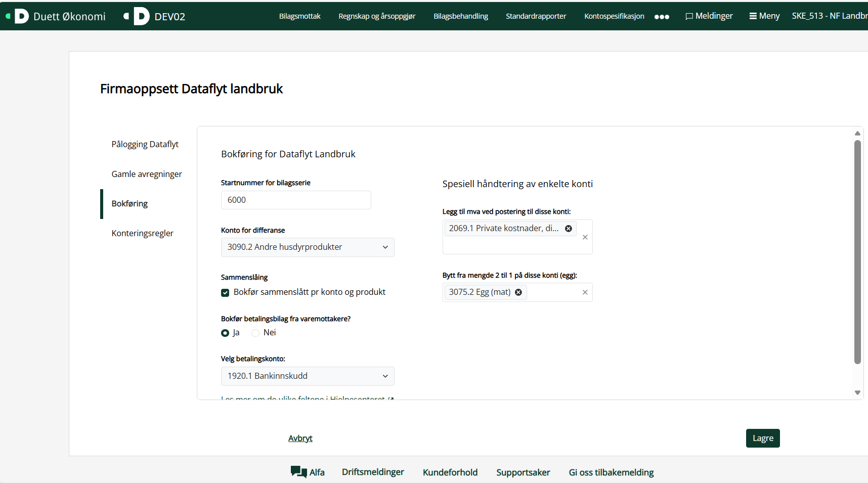
Task: Open the Meny hamburger menu
Action: pyautogui.click(x=764, y=16)
